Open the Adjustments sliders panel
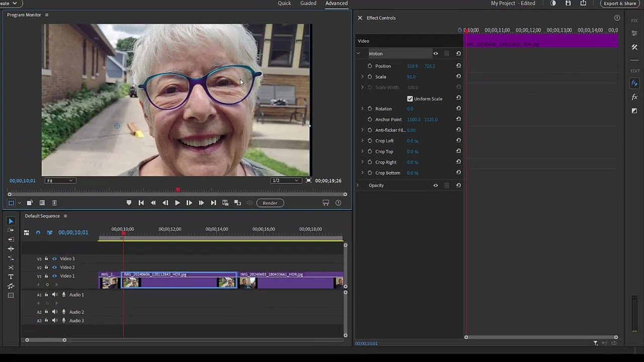Image resolution: width=644 pixels, height=362 pixels. pos(634,33)
